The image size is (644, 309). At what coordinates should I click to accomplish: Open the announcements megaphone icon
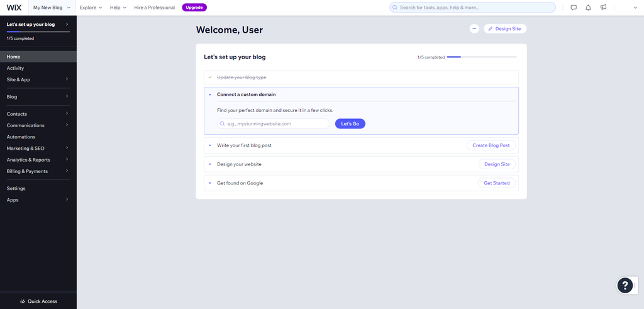coord(603,8)
